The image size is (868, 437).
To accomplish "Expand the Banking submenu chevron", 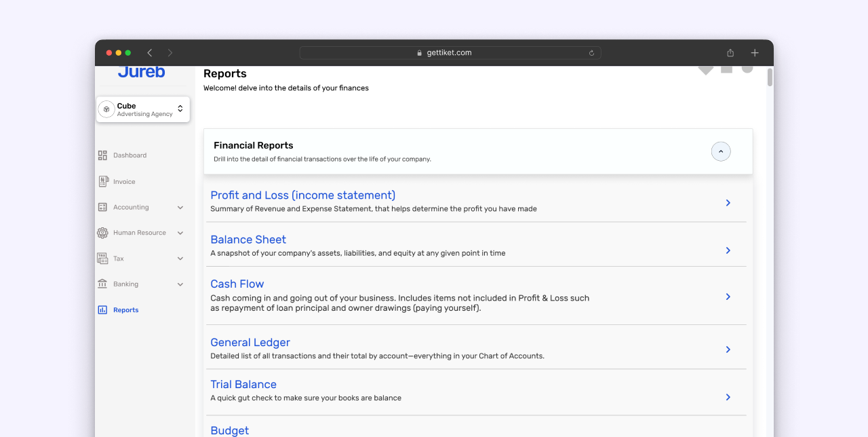I will [x=180, y=284].
